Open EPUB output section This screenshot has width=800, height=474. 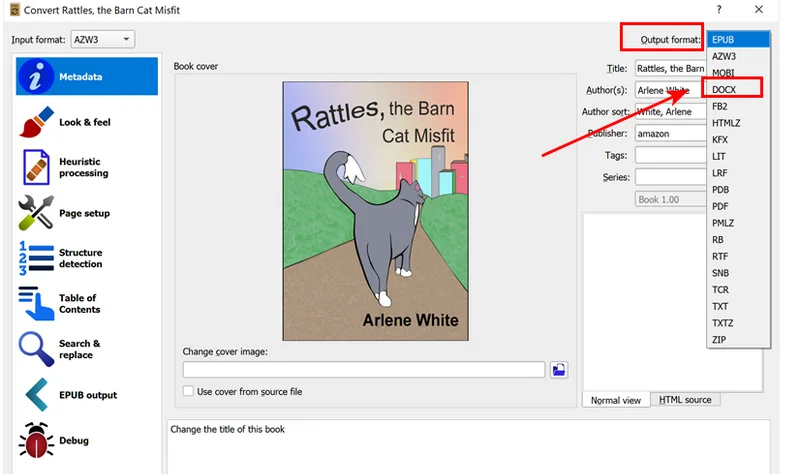tap(87, 394)
